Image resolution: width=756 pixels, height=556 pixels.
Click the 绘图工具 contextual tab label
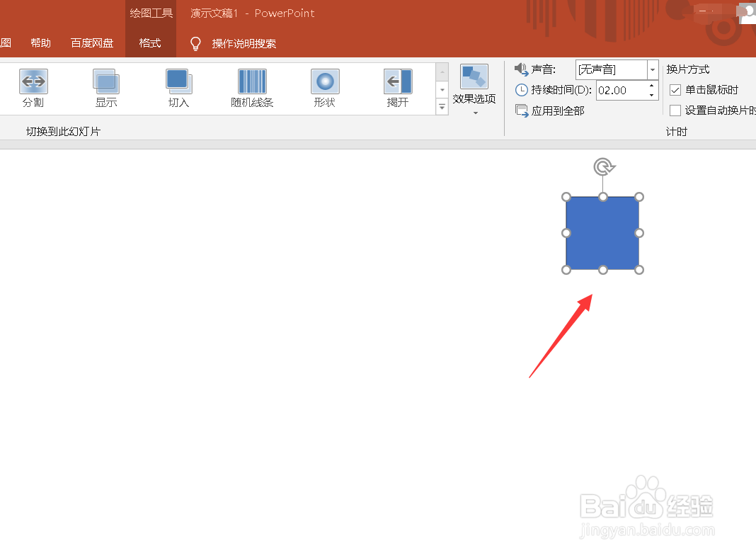click(151, 13)
